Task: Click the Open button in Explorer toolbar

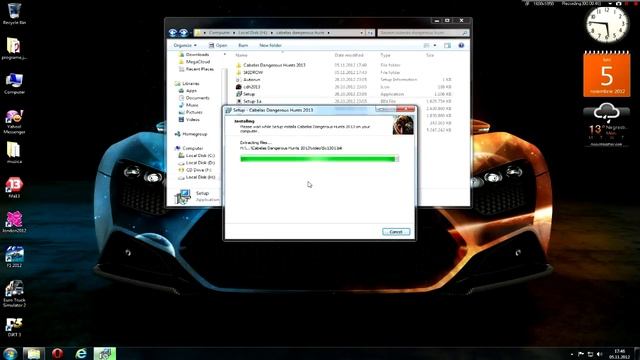Action: pos(218,45)
